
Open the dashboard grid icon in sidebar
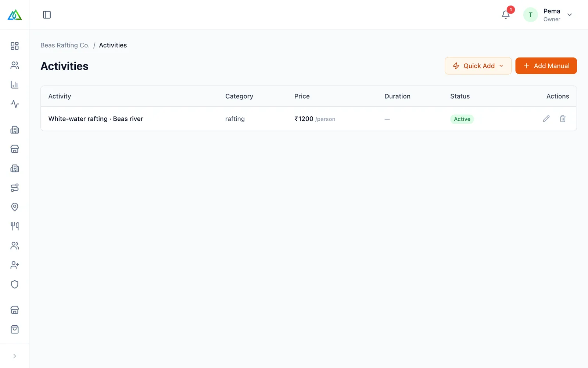click(15, 46)
